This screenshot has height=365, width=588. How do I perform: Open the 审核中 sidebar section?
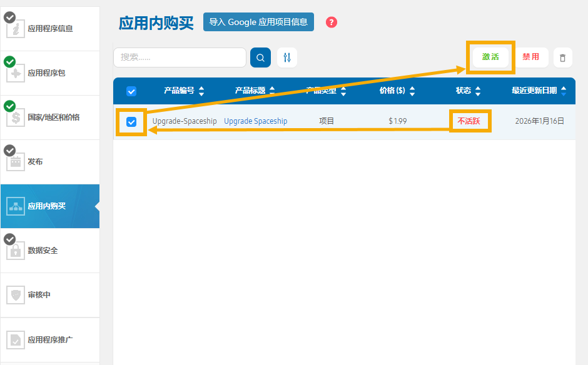pos(39,294)
